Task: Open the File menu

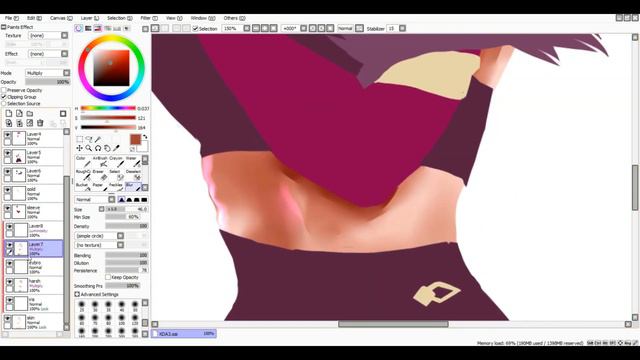Action: [11, 18]
